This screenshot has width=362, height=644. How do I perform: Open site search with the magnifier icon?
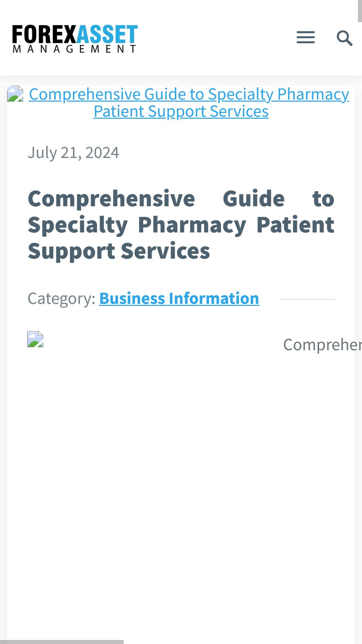coord(344,38)
